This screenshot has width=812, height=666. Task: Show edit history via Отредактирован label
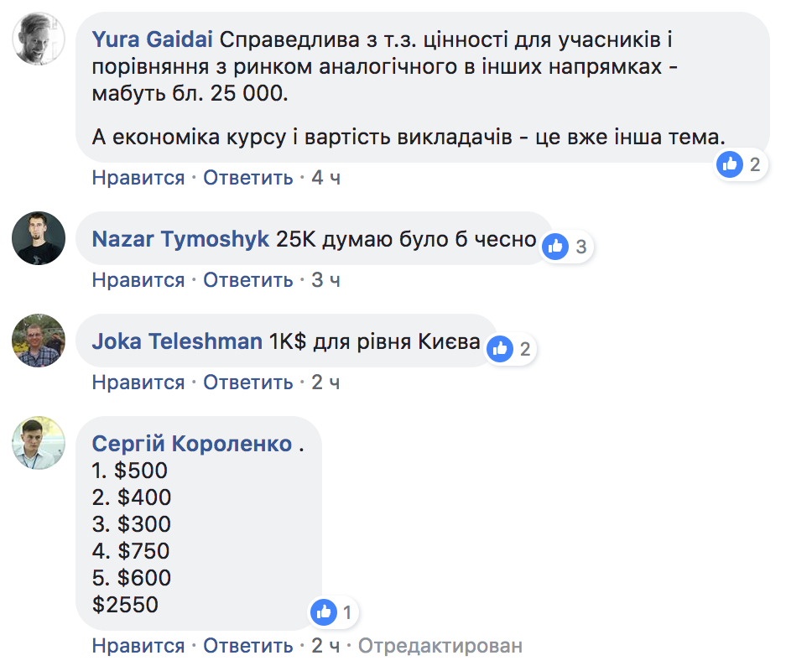440,646
